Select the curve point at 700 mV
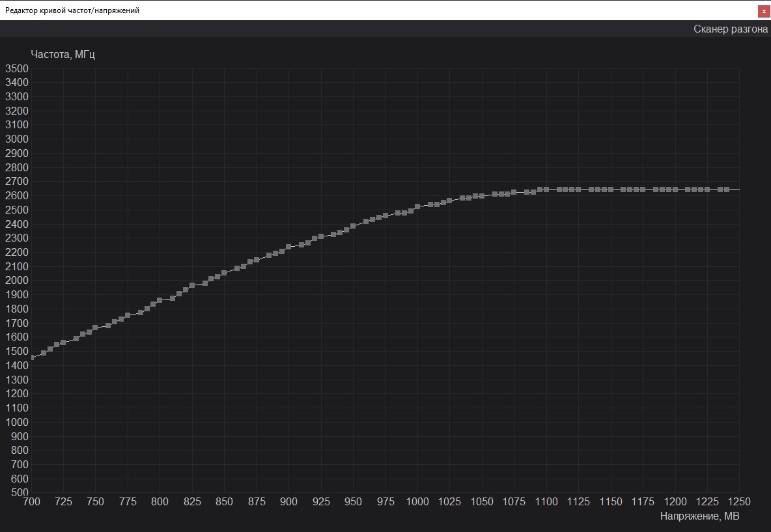The width and height of the screenshot is (771, 532). [x=33, y=357]
